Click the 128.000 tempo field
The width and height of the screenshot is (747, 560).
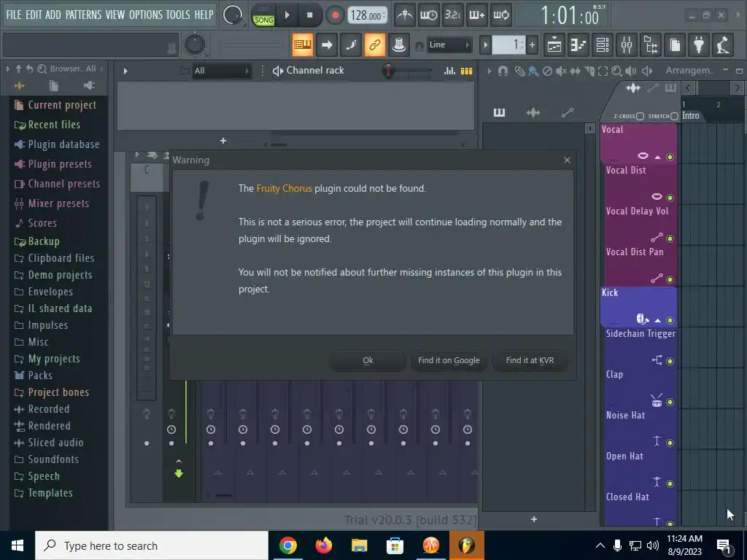[x=367, y=15]
